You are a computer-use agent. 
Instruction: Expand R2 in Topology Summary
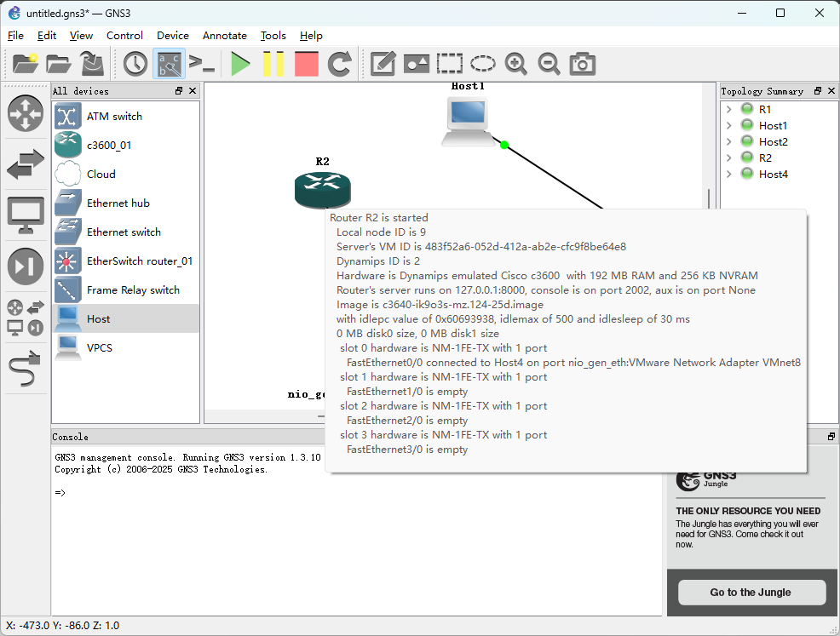[x=728, y=158]
